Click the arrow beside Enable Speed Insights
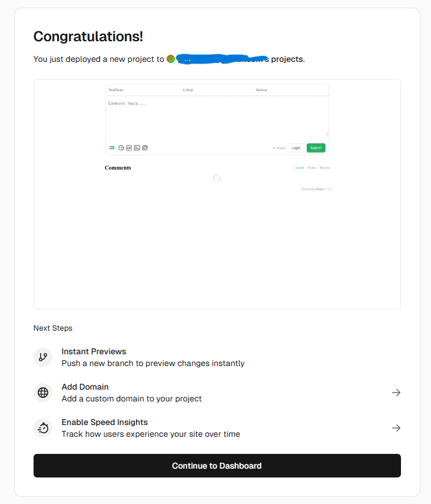431x504 pixels. tap(396, 428)
